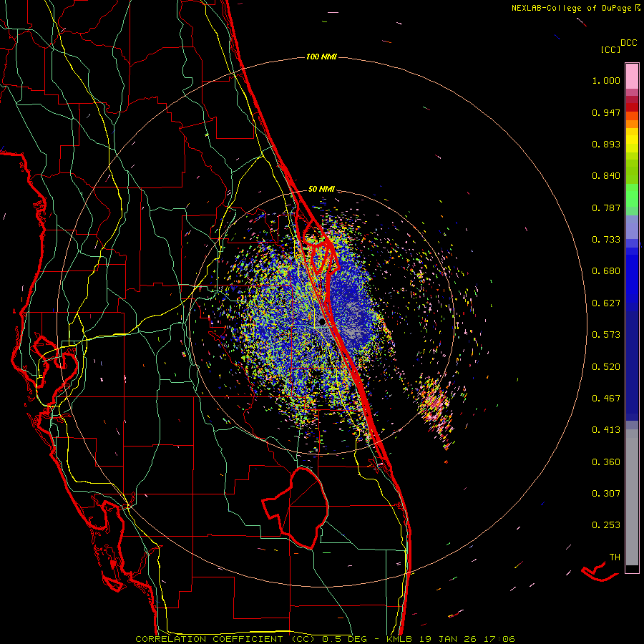
Task: Select the 0.520 scale value
Action: pyautogui.click(x=606, y=367)
